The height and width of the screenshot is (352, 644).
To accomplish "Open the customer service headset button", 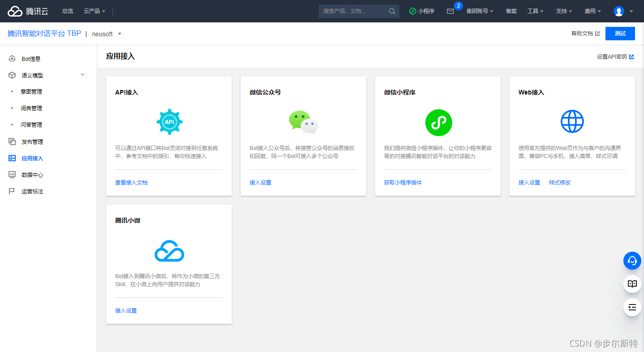I will [632, 261].
